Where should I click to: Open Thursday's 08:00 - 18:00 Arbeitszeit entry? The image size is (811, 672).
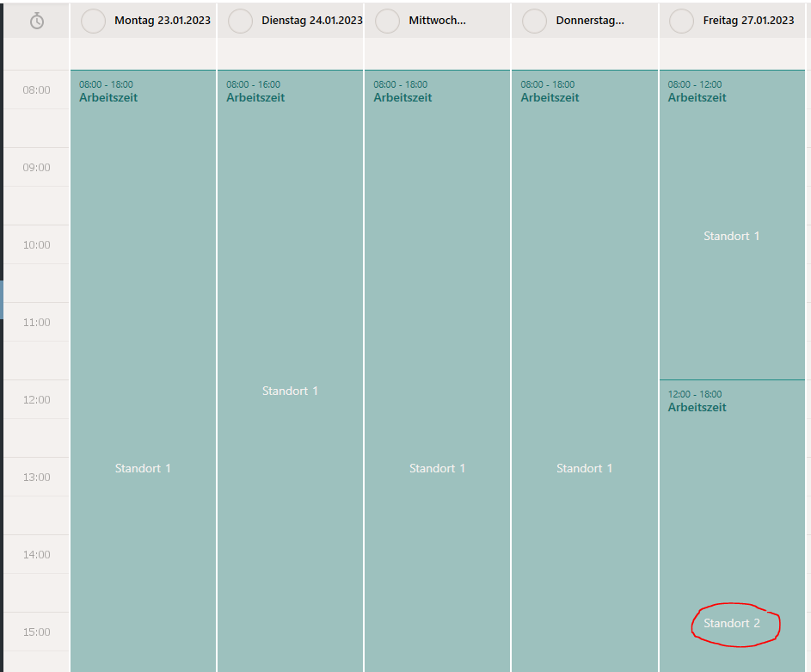click(x=585, y=371)
